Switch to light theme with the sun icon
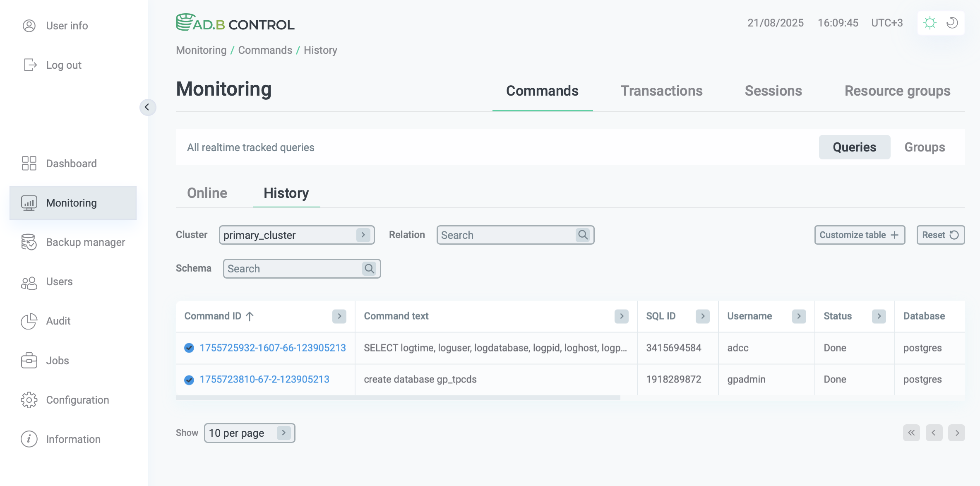 point(930,23)
